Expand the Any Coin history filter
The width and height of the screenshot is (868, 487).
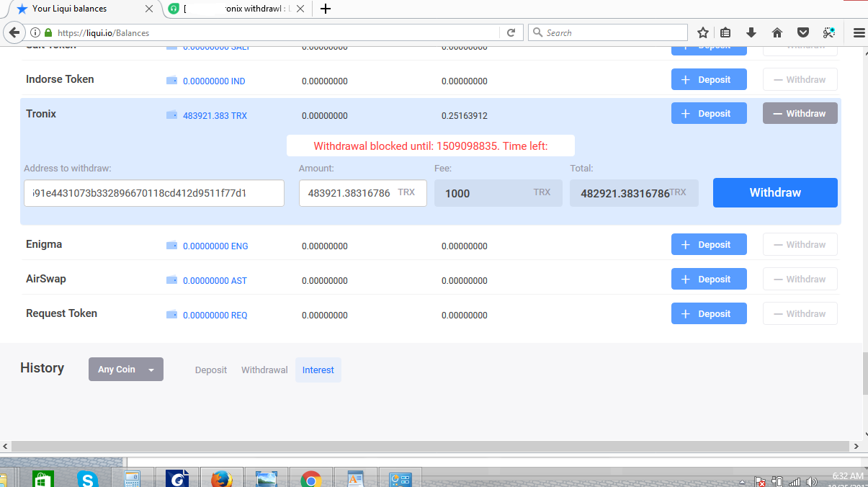click(x=126, y=370)
